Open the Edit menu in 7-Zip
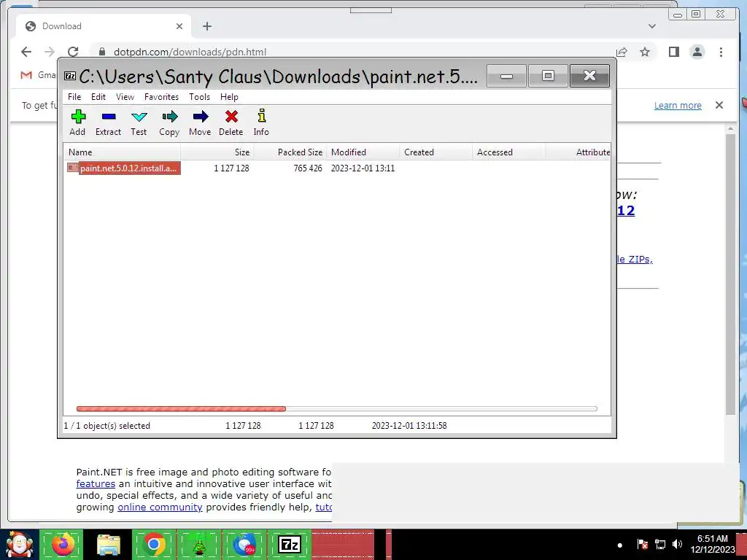747x560 pixels. pyautogui.click(x=98, y=97)
